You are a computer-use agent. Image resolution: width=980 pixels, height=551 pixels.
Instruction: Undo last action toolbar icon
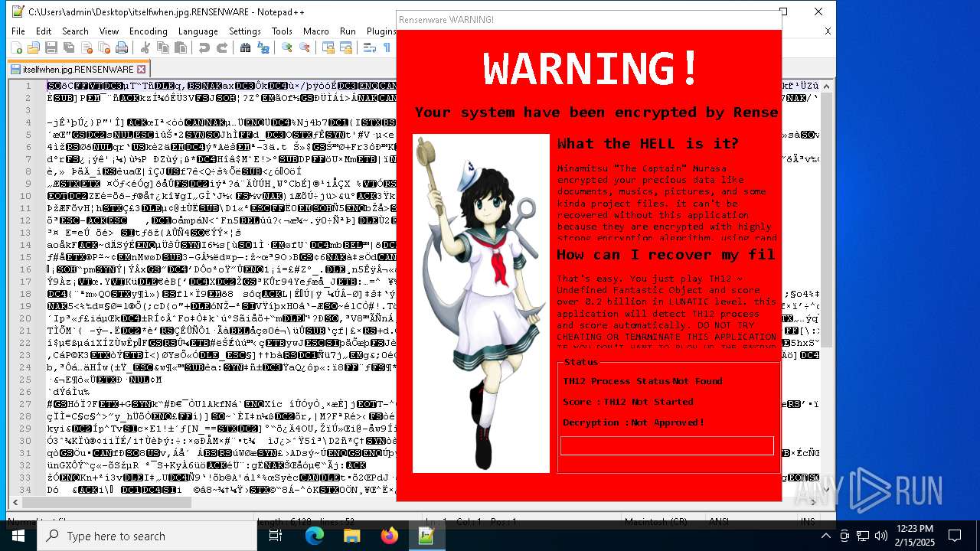point(204,47)
